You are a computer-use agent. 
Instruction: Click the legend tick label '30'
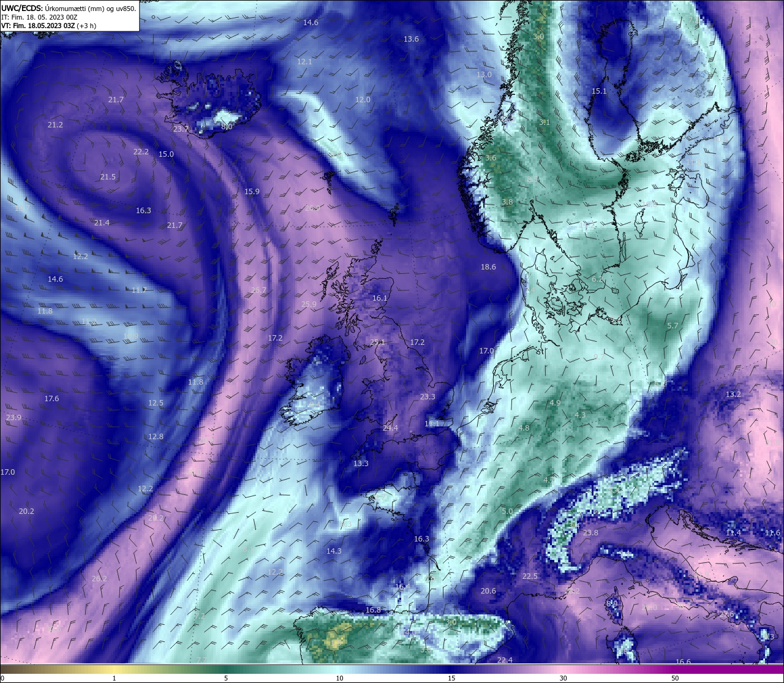(x=563, y=678)
